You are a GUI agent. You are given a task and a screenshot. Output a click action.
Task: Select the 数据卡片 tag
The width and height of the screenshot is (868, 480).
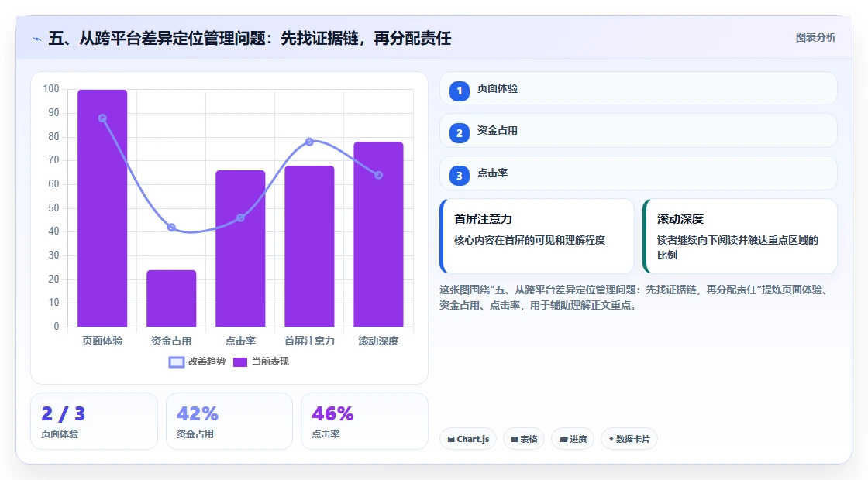629,439
